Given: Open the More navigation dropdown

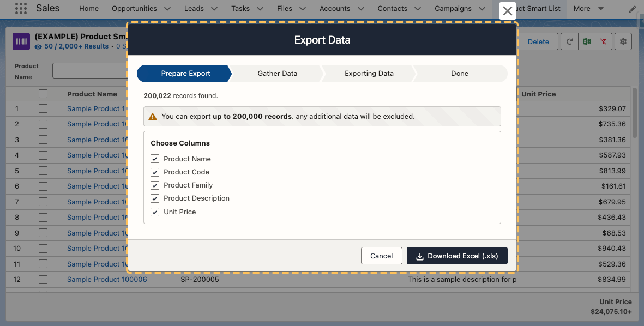Looking at the screenshot, I should 588,9.
